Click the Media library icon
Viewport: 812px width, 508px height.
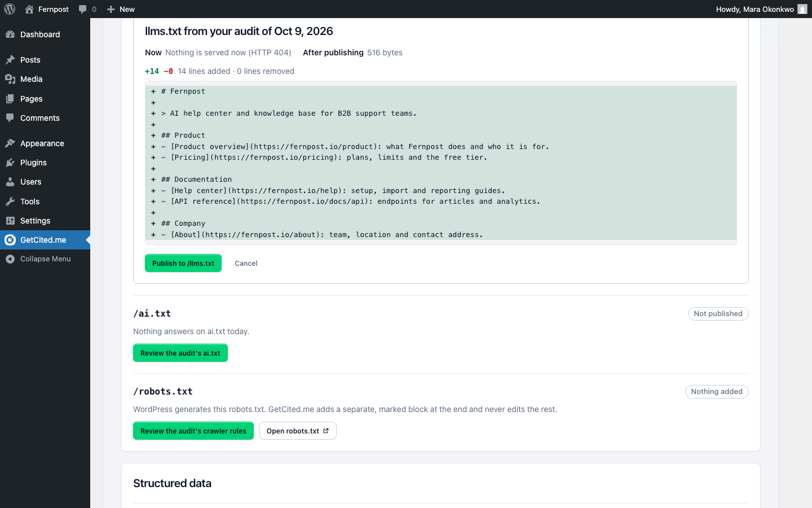(x=10, y=79)
